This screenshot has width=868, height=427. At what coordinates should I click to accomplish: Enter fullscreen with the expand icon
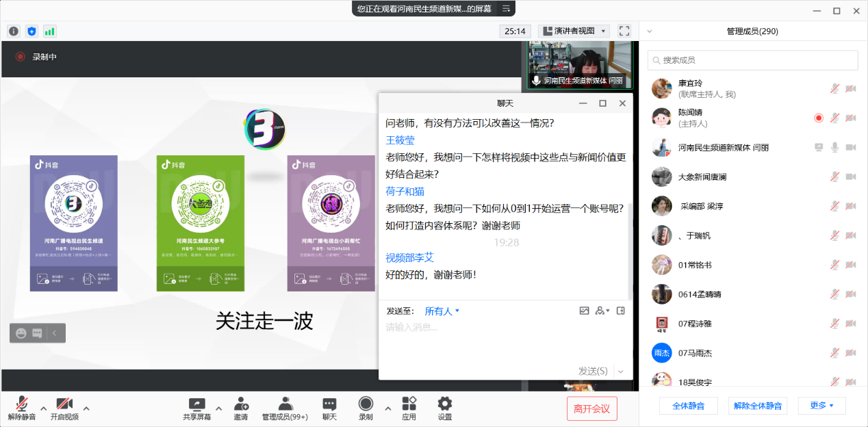coord(624,31)
